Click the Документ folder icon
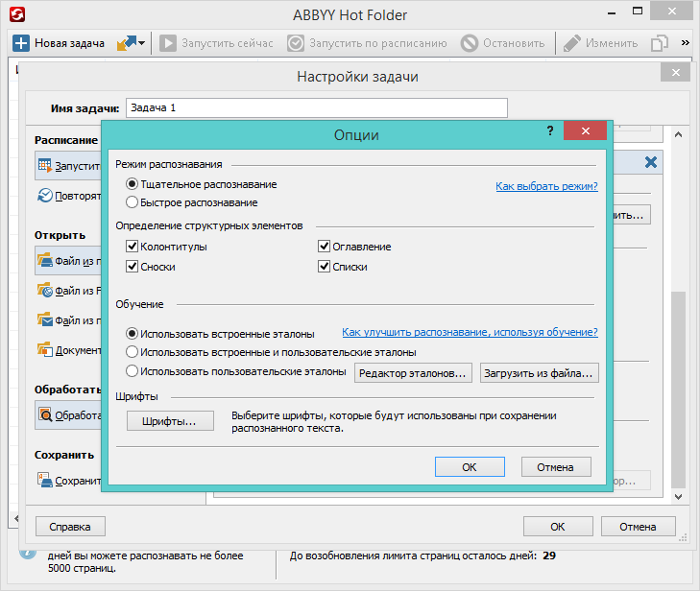This screenshot has height=591, width=700. pos(44,349)
